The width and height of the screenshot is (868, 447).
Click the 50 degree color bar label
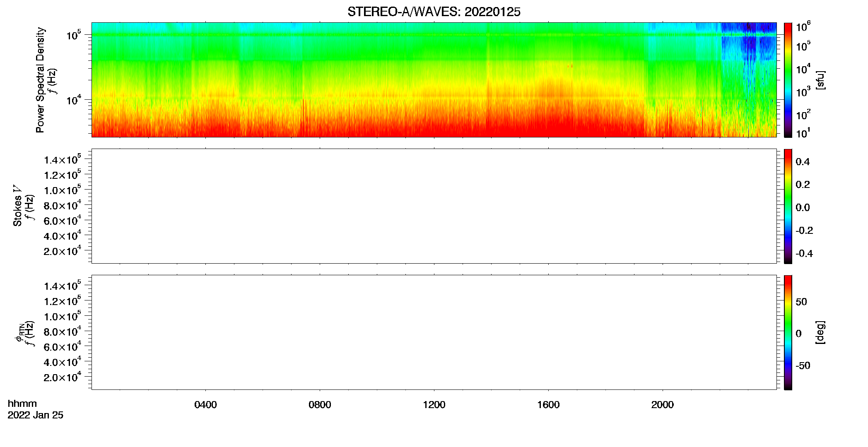pos(801,302)
